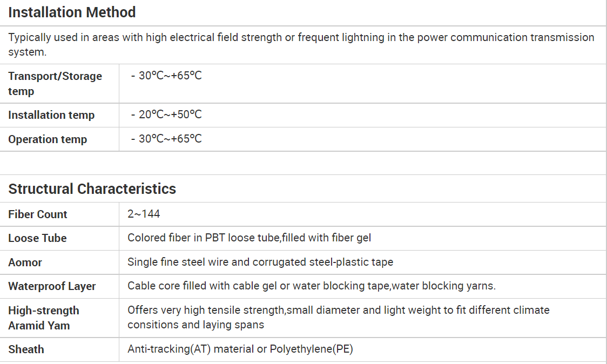607x364 pixels.
Task: Click the -20°C~+50°C installation value
Action: pos(166,114)
